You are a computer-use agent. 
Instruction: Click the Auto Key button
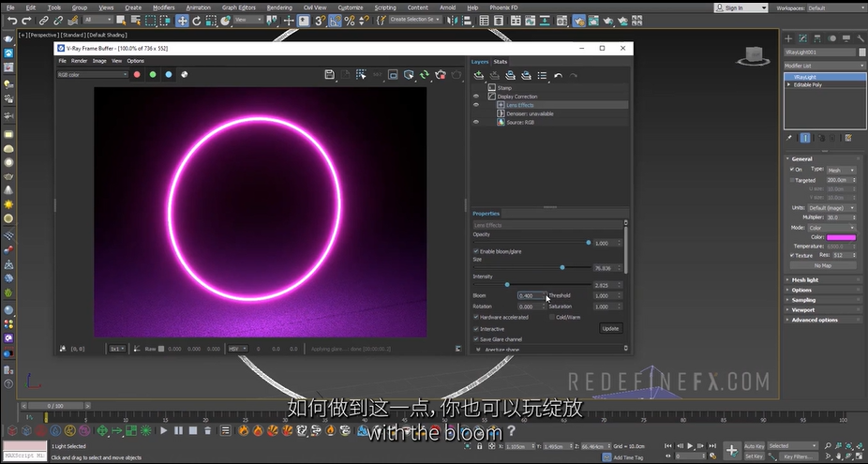754,446
